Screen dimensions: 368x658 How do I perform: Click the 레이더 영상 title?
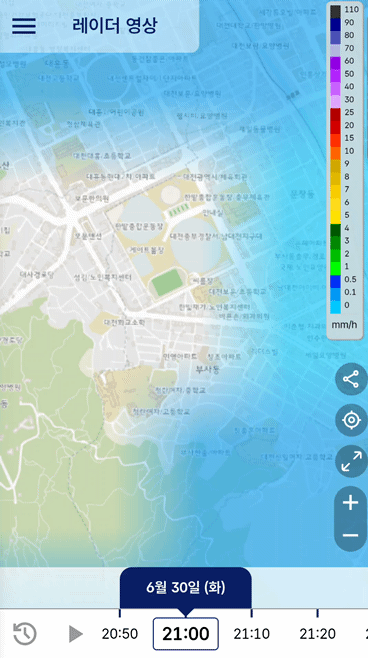(115, 26)
